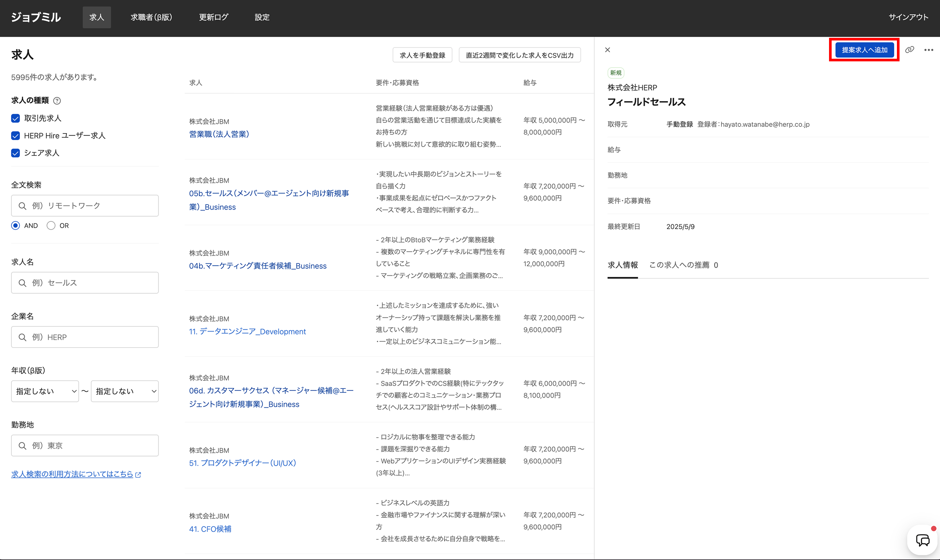Uncheck the 取引先求人 checkbox

(x=15, y=118)
